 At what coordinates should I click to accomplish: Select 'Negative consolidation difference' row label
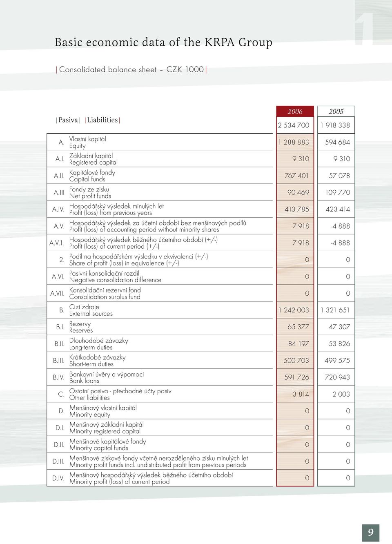pos(115,280)
